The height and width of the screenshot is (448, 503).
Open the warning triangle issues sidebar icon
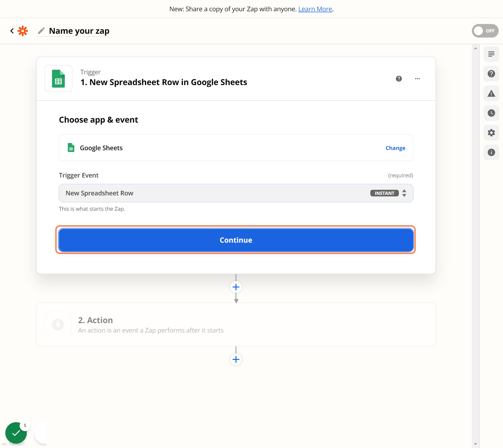tap(491, 93)
